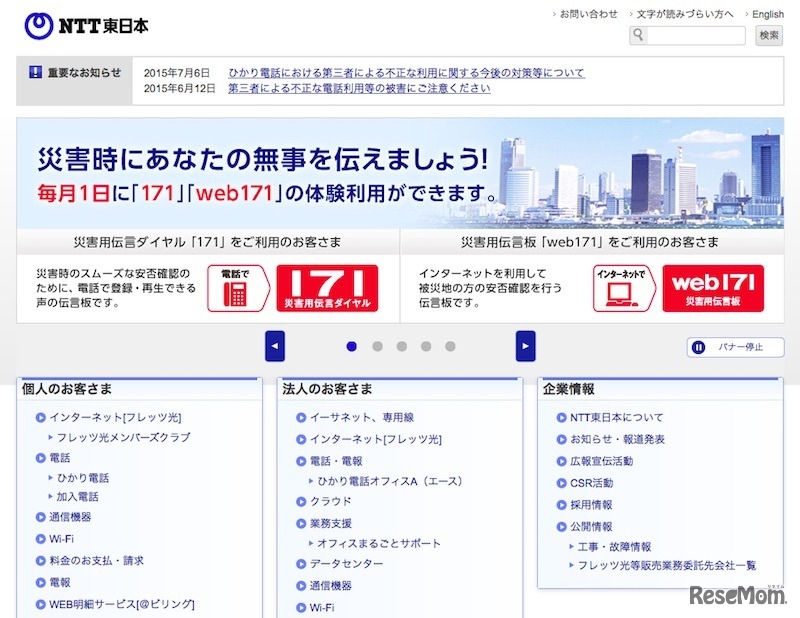
Task: Open 料金のお支払・請求 link
Action: [96, 560]
